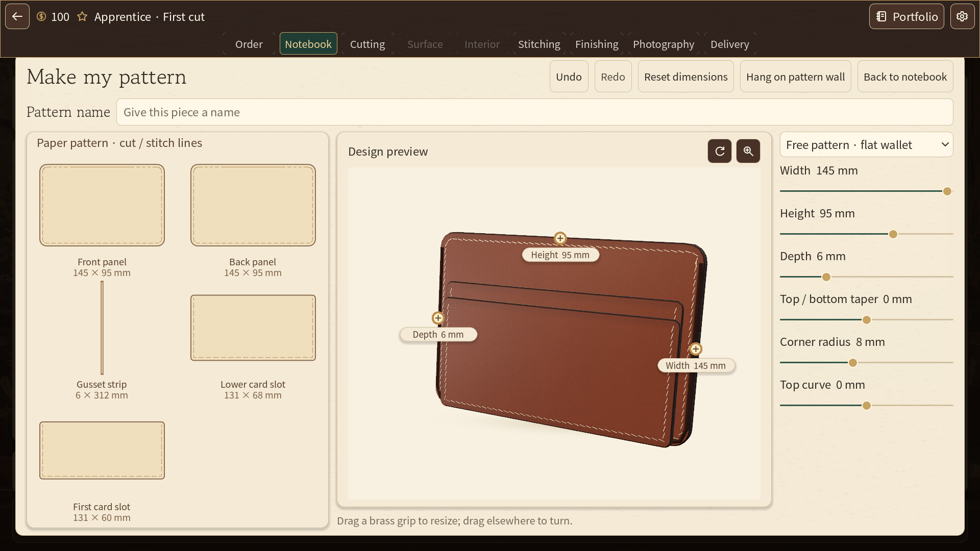The image size is (980, 551).
Task: Click the Redo button
Action: [613, 77]
